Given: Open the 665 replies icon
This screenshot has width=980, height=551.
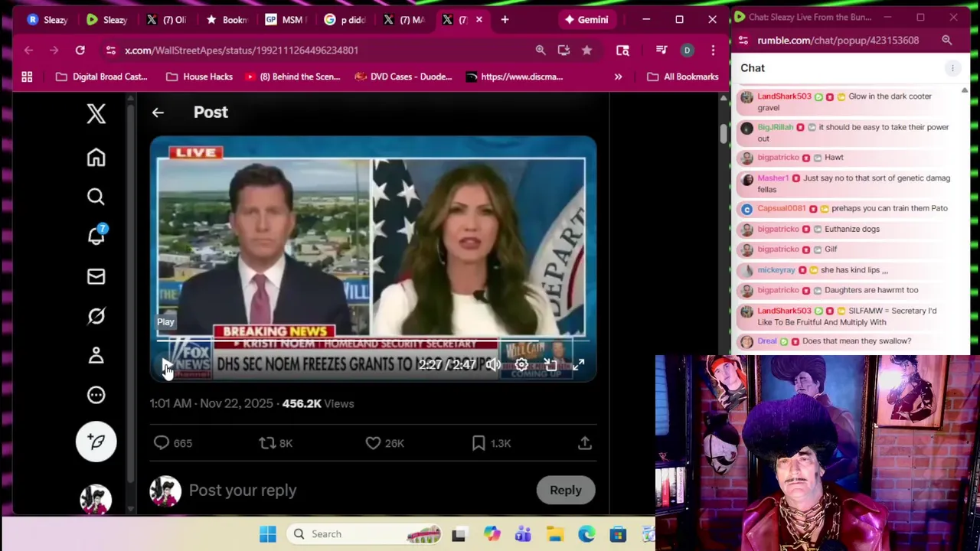Looking at the screenshot, I should click(x=162, y=443).
